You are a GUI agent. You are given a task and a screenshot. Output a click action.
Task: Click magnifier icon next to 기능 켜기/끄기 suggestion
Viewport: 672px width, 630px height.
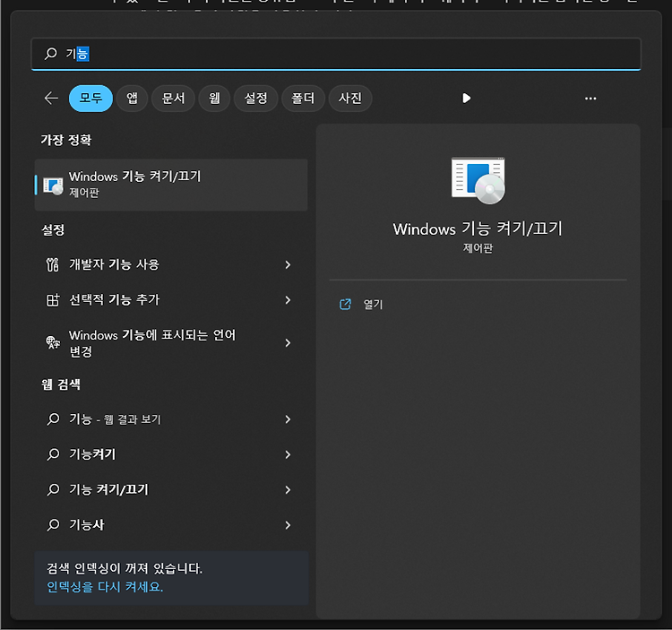point(53,489)
